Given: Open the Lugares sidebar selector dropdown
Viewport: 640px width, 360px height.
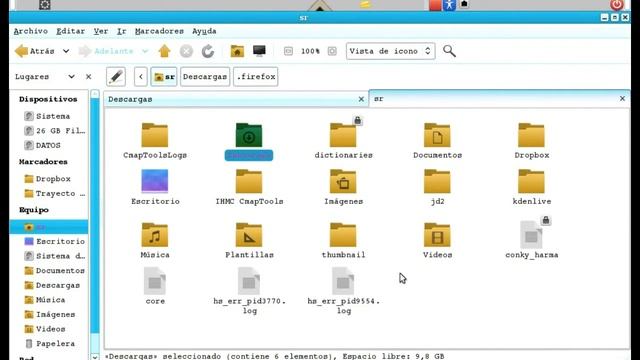Looking at the screenshot, I should click(x=71, y=77).
